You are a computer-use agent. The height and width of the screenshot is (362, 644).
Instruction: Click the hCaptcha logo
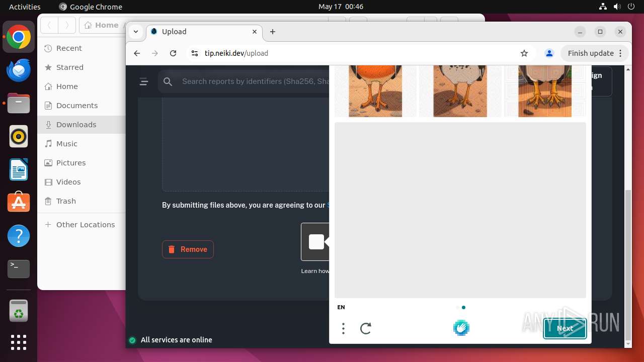[x=461, y=328]
